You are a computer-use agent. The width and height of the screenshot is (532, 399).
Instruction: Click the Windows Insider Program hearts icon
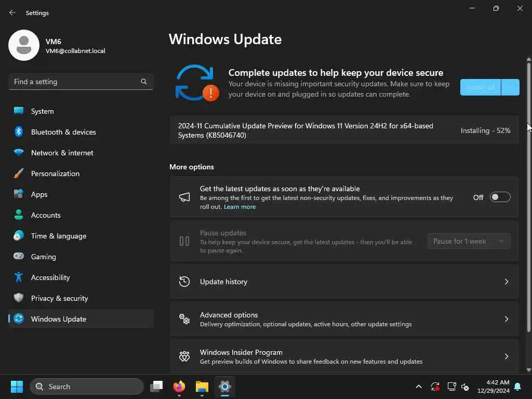(x=184, y=356)
